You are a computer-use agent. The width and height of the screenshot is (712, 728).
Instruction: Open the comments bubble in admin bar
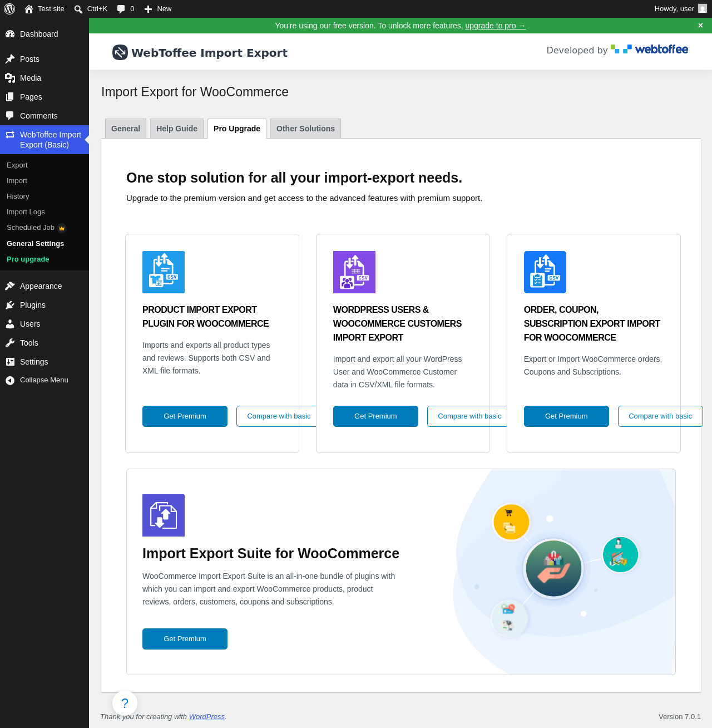(121, 9)
